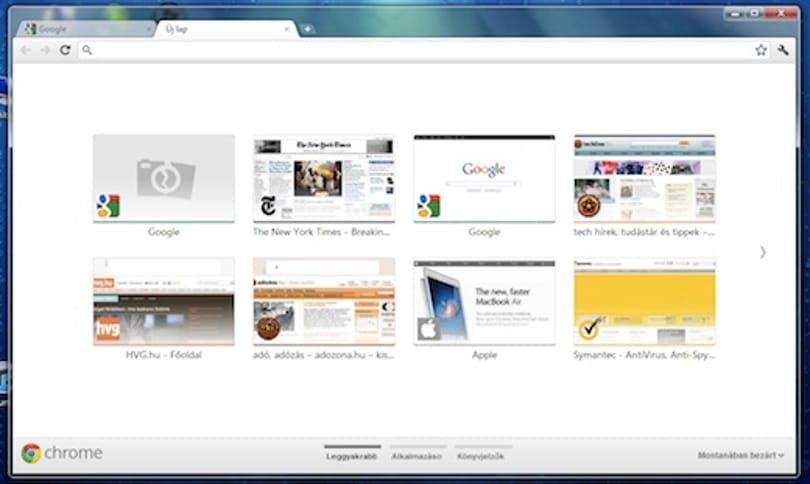Open the wrench settings menu
Viewport: 810px width, 484px height.
[783, 50]
